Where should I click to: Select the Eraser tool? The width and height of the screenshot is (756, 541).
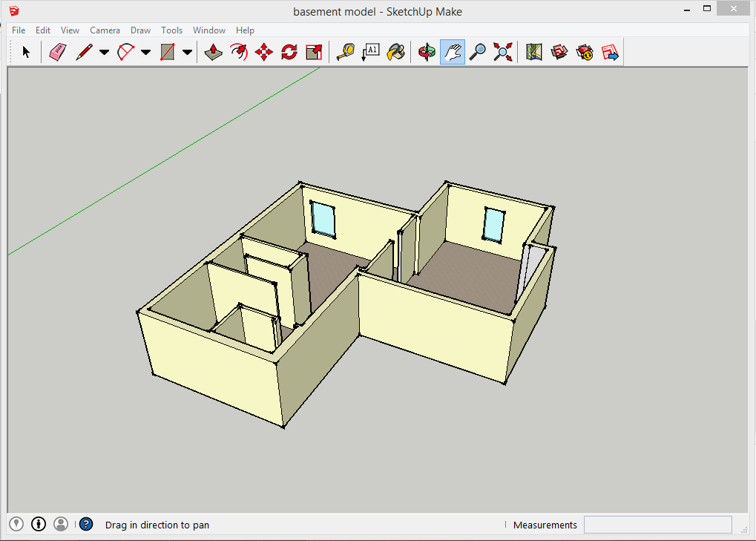[x=56, y=51]
